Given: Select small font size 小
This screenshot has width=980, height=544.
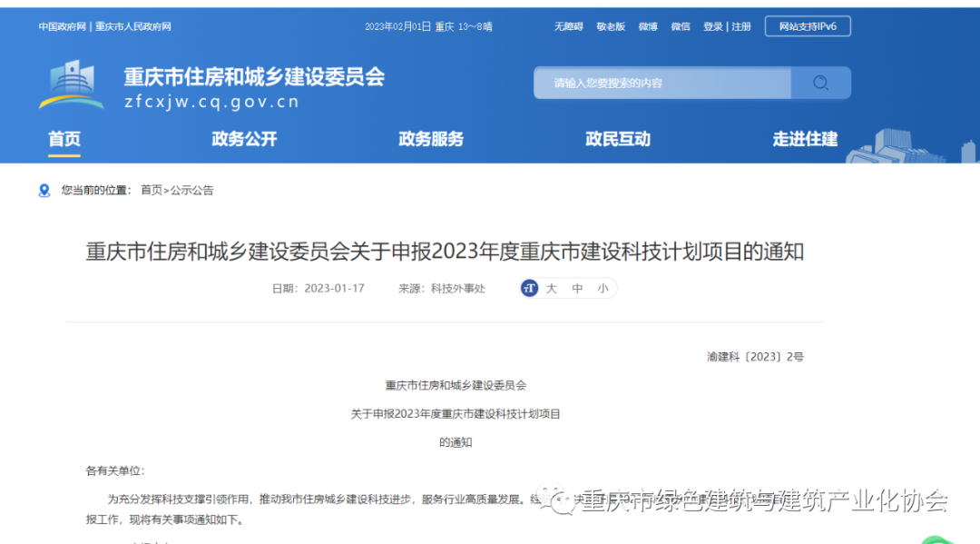Looking at the screenshot, I should click(x=603, y=289).
